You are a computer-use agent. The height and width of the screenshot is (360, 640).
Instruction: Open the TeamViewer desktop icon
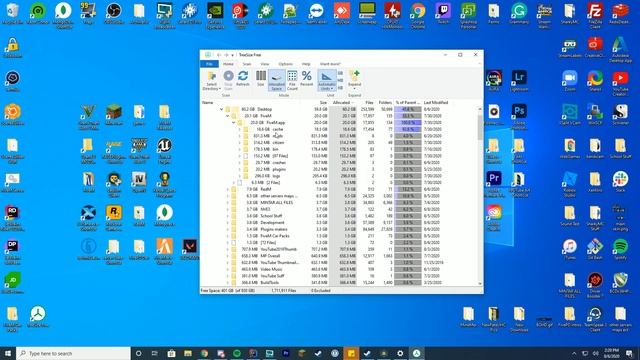[x=316, y=13]
